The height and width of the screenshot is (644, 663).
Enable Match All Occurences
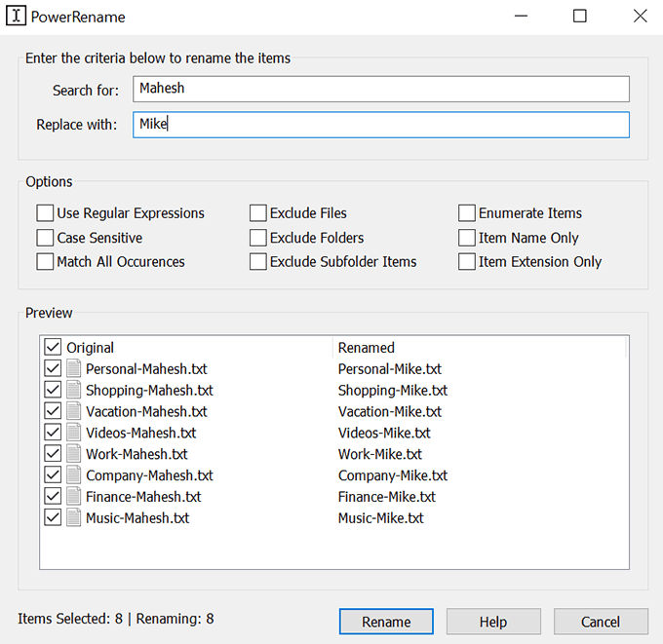coord(45,262)
